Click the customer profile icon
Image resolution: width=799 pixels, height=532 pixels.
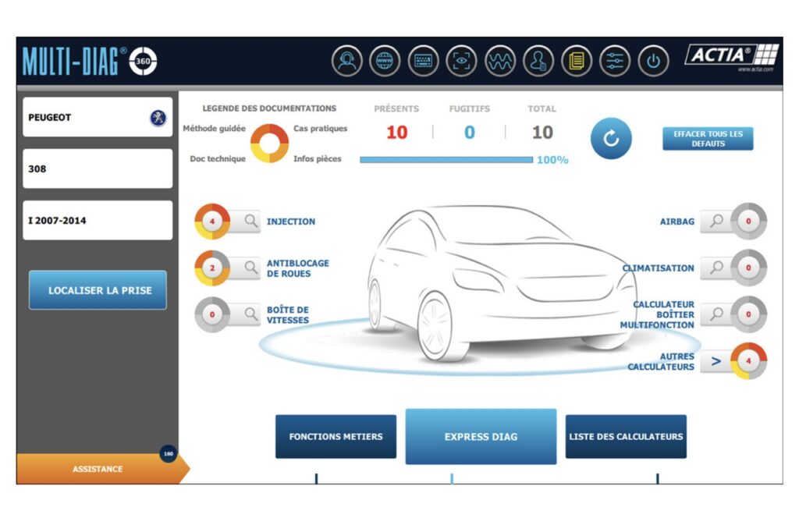tap(538, 61)
